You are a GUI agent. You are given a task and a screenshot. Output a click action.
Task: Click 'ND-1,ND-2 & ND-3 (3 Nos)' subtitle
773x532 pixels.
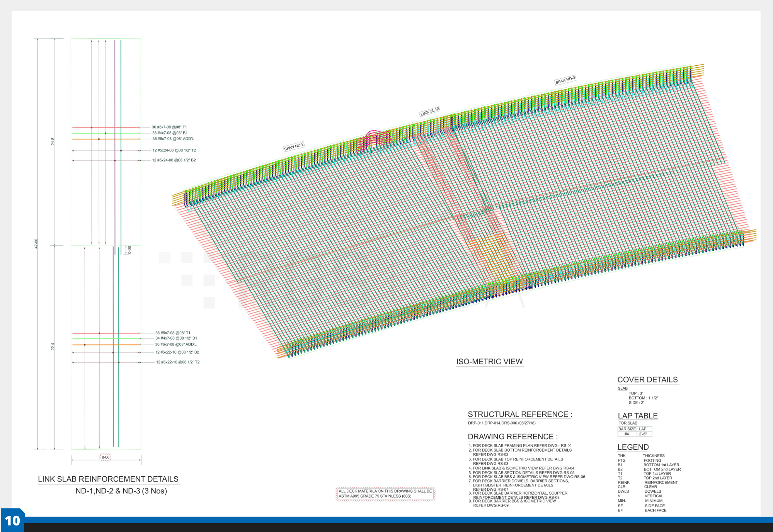click(121, 491)
